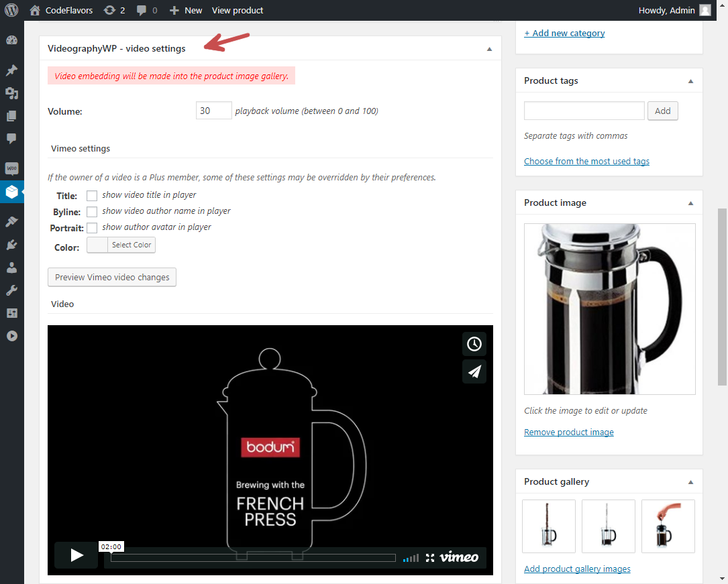Viewport: 728px width, 584px height.
Task: Open the video play sidebar icon
Action: [11, 336]
